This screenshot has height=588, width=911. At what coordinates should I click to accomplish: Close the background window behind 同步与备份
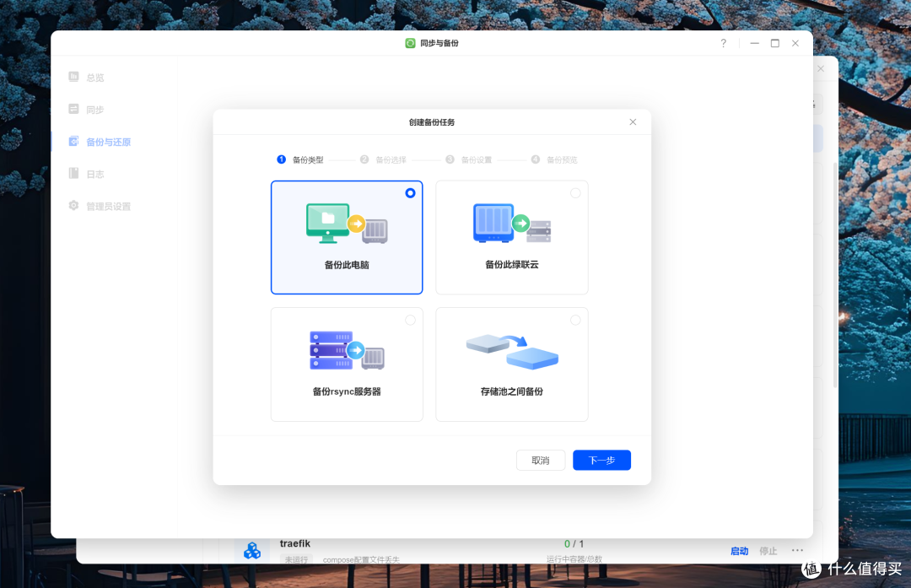click(821, 68)
